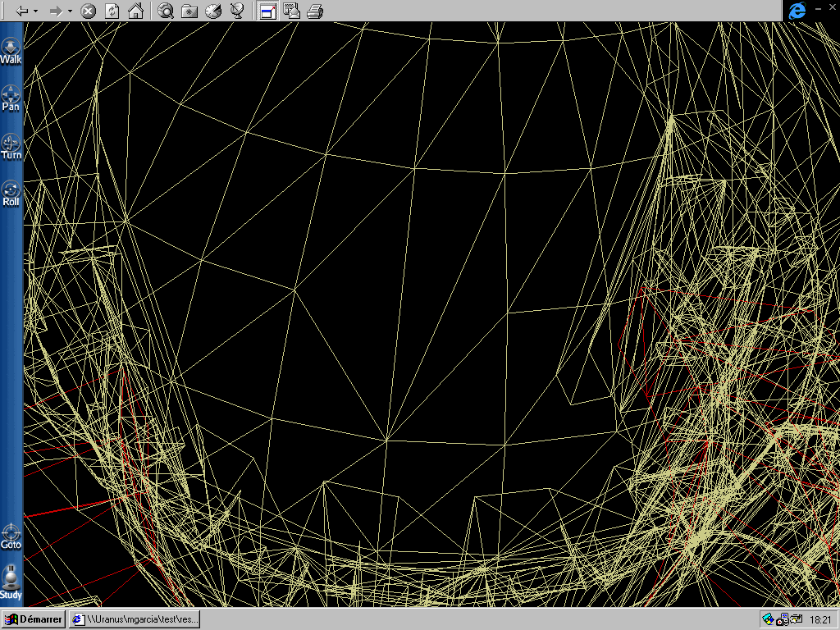Open the Mail toolbar icon
Screen dimensions: 840x630
click(x=291, y=11)
